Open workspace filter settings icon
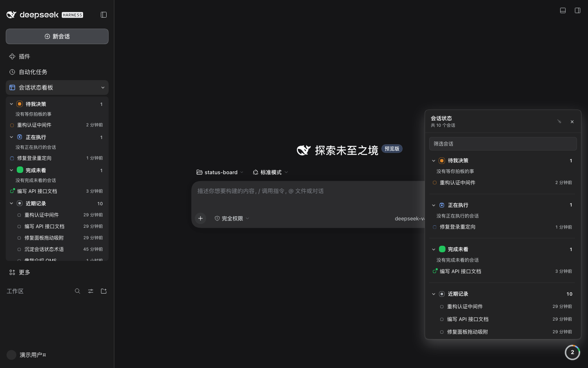 click(91, 291)
